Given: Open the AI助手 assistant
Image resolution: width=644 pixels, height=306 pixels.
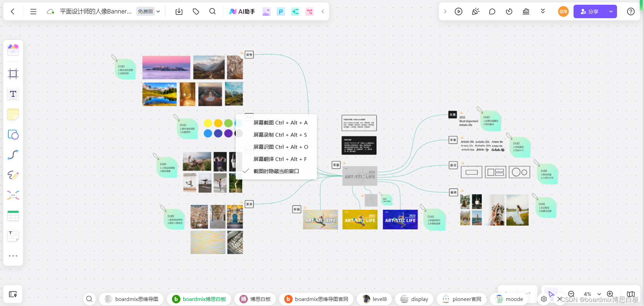Looking at the screenshot, I should pyautogui.click(x=242, y=11).
